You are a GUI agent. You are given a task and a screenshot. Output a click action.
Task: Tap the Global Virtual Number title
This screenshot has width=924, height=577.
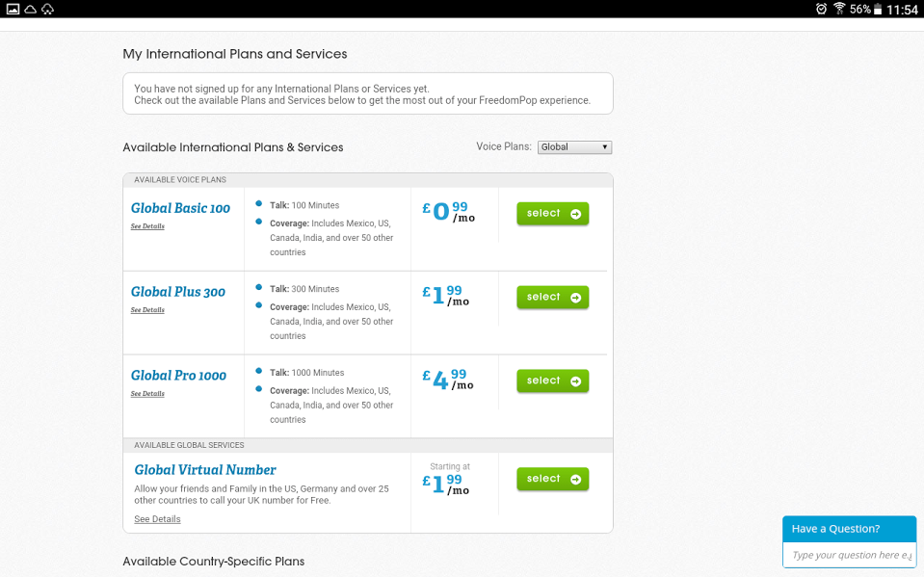point(205,470)
